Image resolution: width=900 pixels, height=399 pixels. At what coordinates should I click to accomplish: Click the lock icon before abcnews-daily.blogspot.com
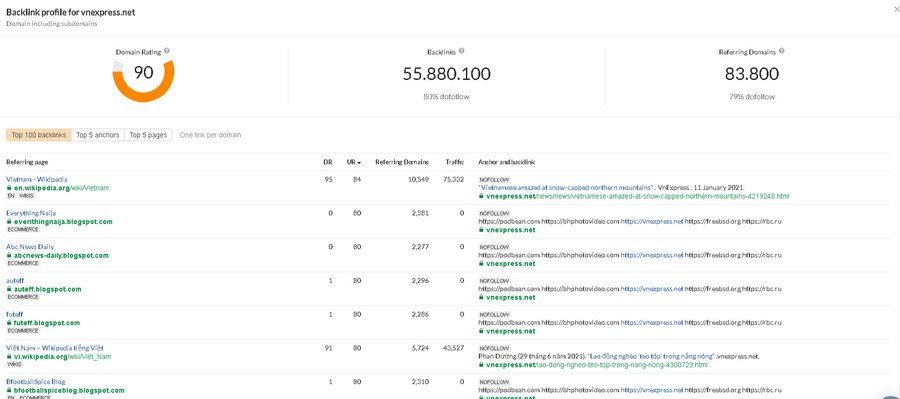coord(9,255)
